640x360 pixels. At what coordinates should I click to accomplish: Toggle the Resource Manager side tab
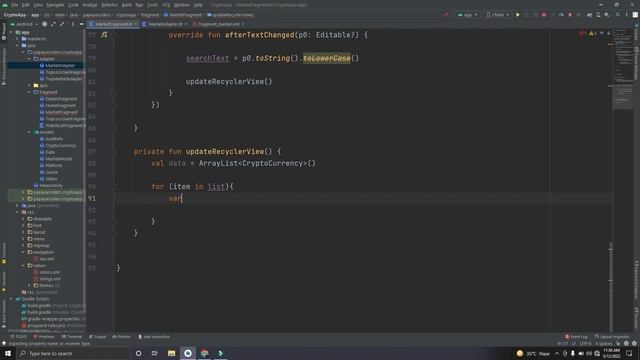(4, 67)
